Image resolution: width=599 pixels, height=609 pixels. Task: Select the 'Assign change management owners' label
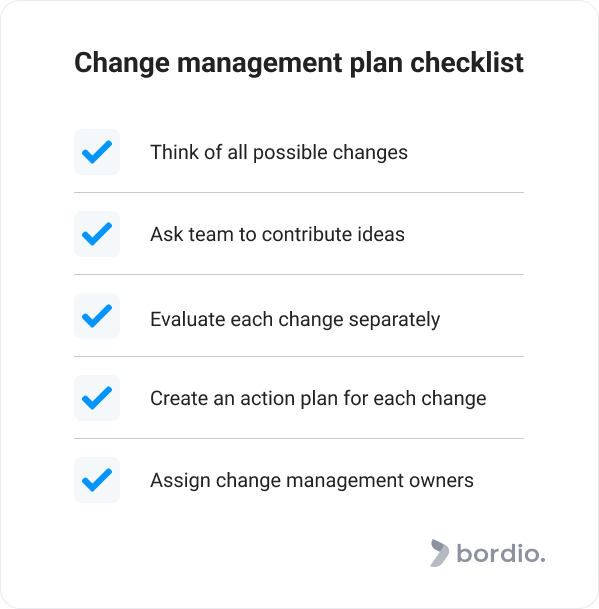(312, 481)
